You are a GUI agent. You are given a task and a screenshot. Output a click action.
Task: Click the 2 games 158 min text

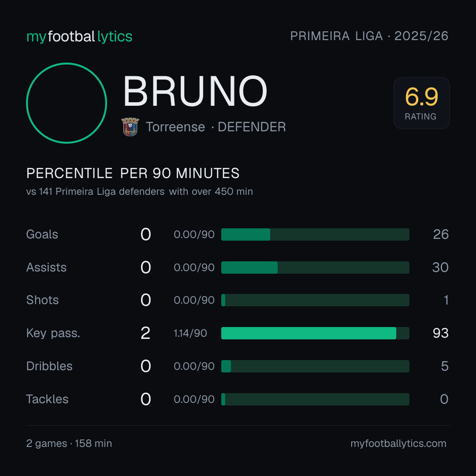pyautogui.click(x=69, y=443)
